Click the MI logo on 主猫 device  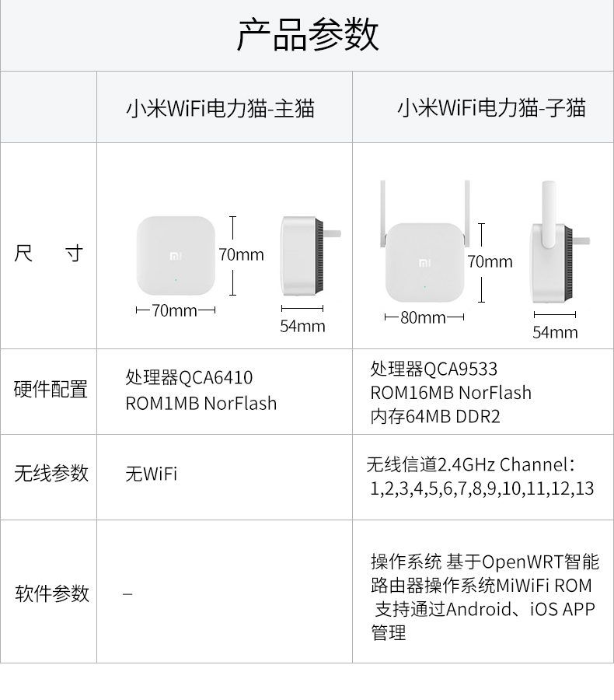[x=176, y=256]
